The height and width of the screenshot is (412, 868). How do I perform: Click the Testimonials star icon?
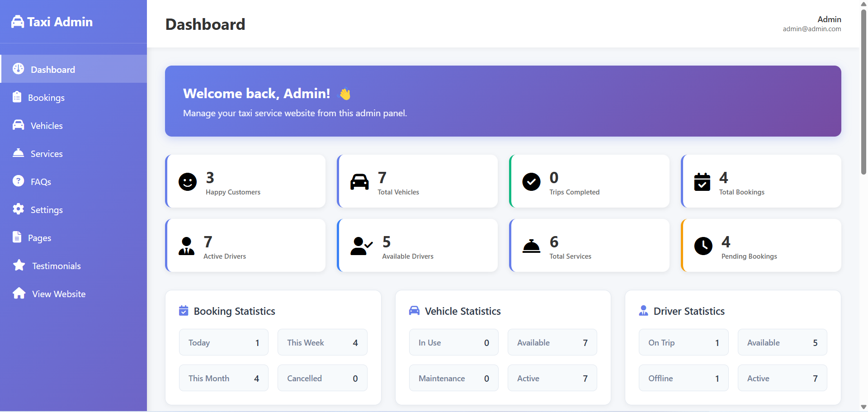coord(19,265)
